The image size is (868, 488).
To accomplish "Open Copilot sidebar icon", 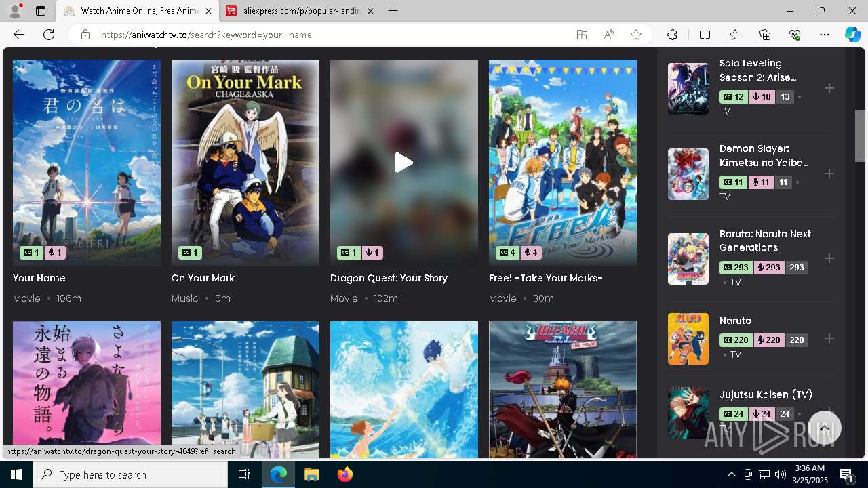I will tap(852, 35).
